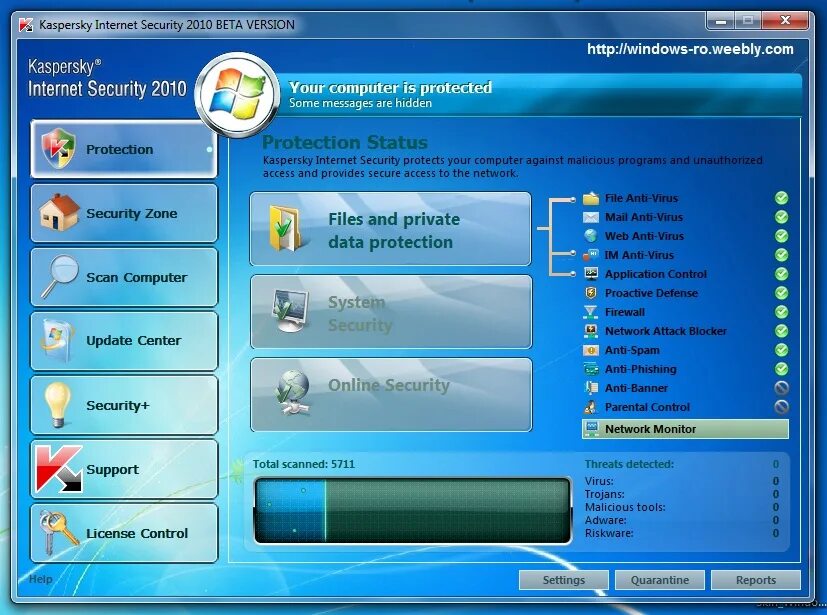Click the 'Riskware:' row

[681, 533]
